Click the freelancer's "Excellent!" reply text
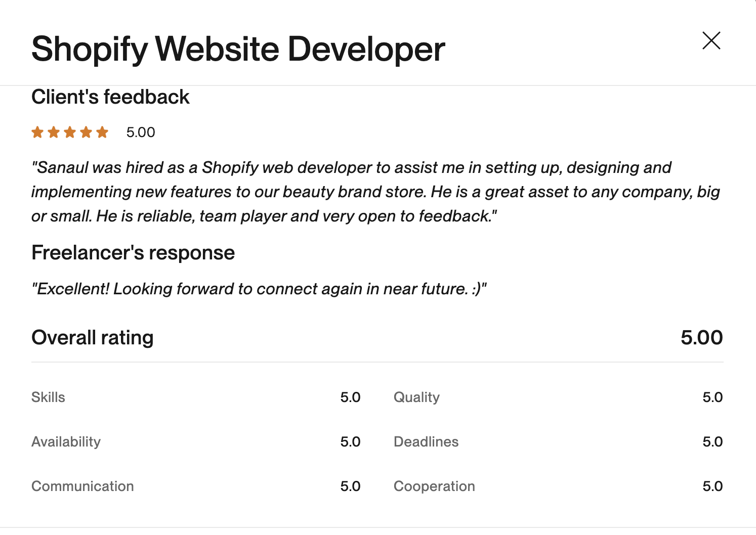756x535 pixels. 259,289
